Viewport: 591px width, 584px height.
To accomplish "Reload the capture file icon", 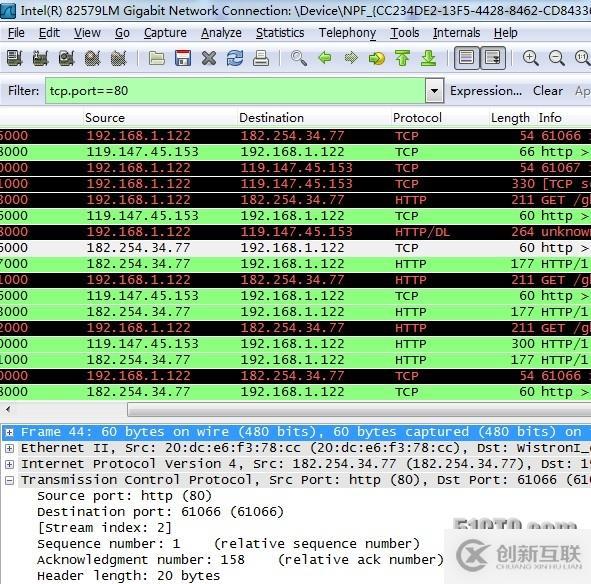I will [x=235, y=58].
